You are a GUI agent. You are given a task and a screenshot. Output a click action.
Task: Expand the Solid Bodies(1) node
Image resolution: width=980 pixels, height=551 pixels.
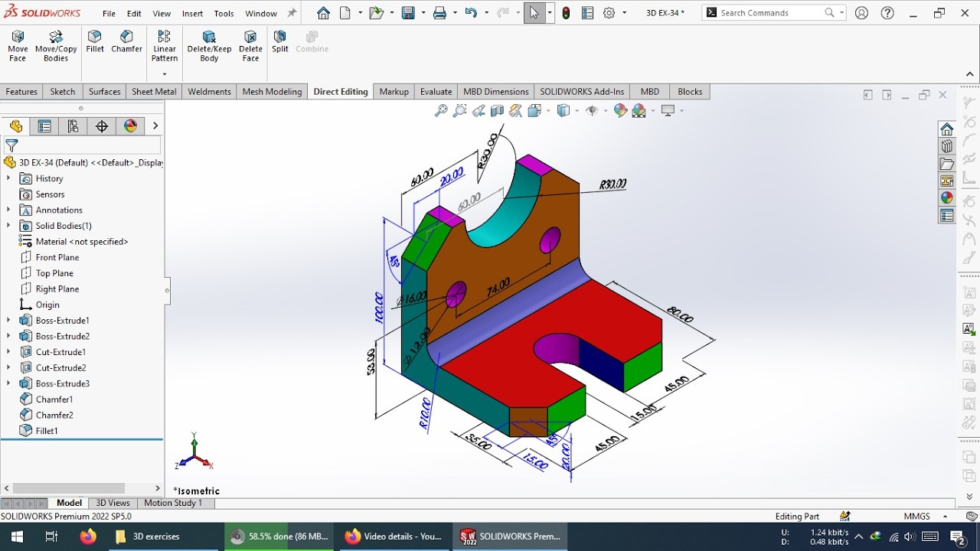[8, 226]
